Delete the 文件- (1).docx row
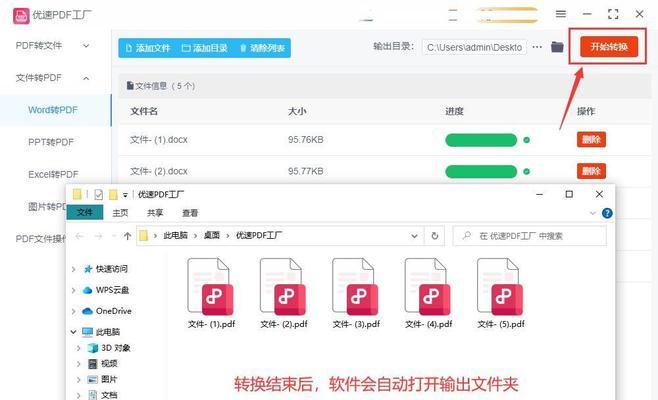The image size is (658, 400). coord(591,139)
